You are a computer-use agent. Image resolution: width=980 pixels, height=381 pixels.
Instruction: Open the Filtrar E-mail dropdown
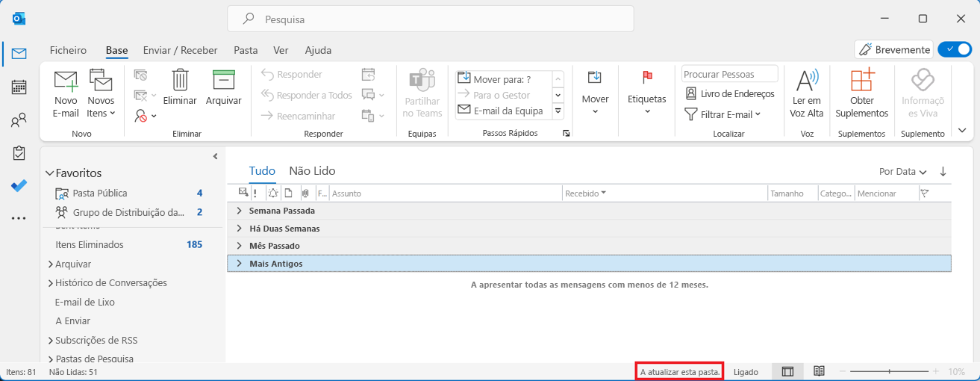coord(722,114)
